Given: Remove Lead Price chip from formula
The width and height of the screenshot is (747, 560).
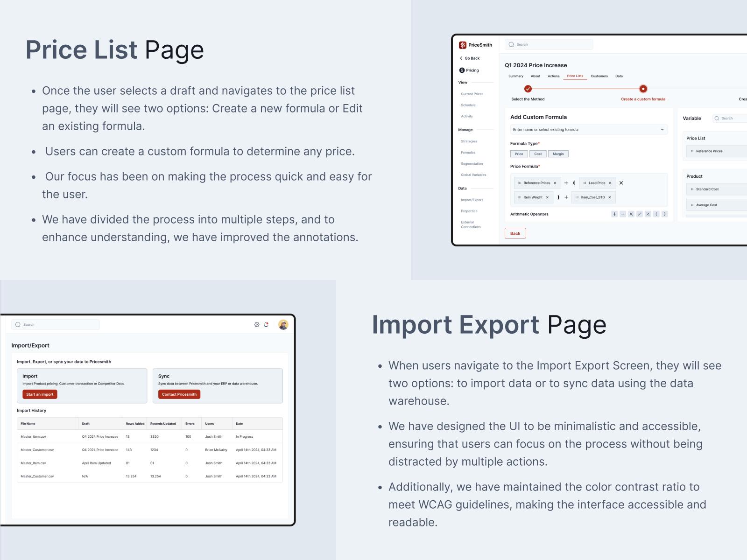Looking at the screenshot, I should click(x=610, y=183).
